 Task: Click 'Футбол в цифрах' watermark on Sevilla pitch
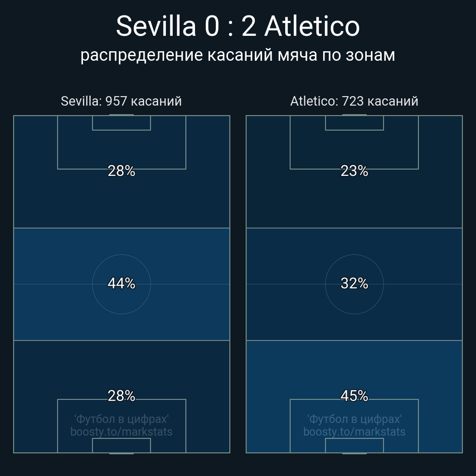click(x=121, y=419)
